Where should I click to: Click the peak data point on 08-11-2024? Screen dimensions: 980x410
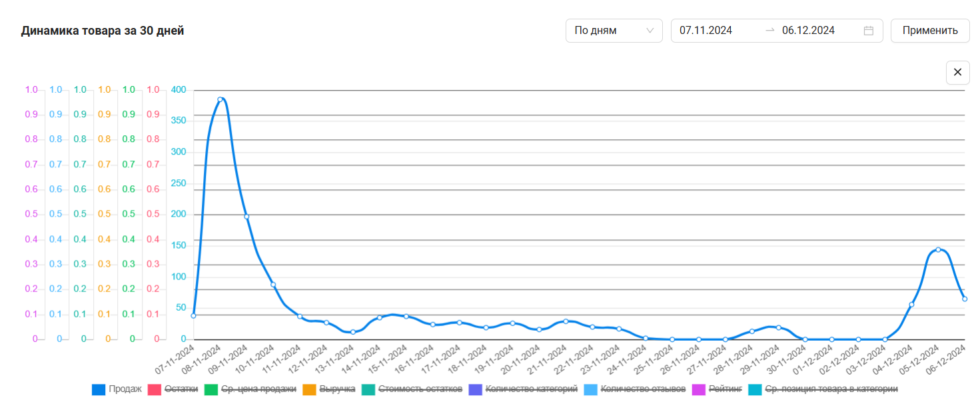220,99
